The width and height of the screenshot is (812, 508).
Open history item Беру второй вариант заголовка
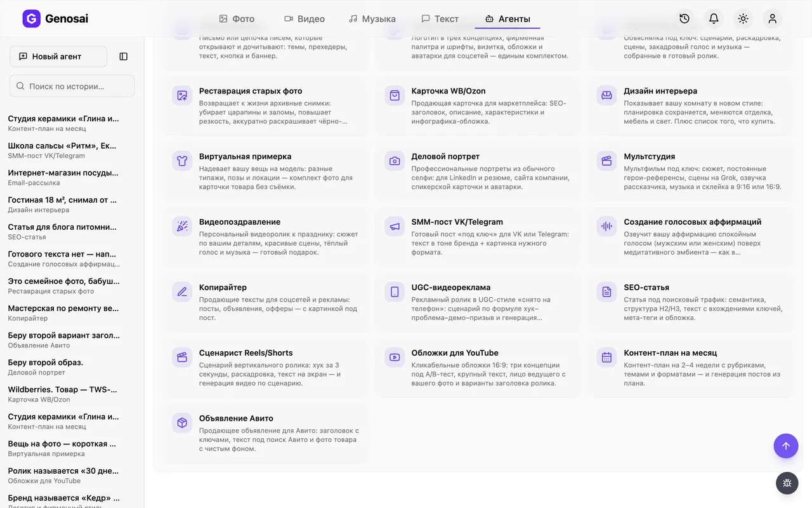[x=63, y=340]
